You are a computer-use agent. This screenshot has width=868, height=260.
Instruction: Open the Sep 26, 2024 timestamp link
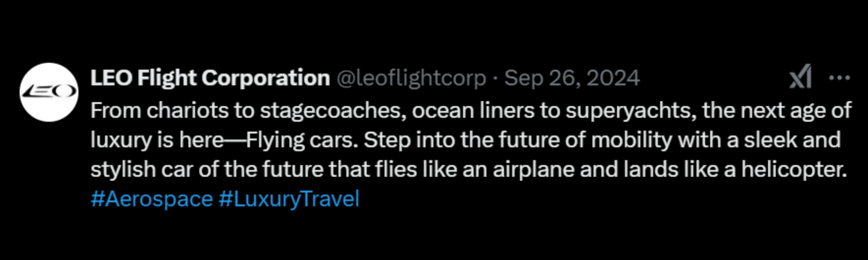tap(572, 78)
